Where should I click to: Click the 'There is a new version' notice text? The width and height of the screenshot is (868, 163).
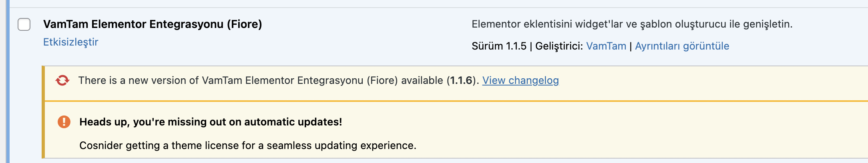point(278,80)
